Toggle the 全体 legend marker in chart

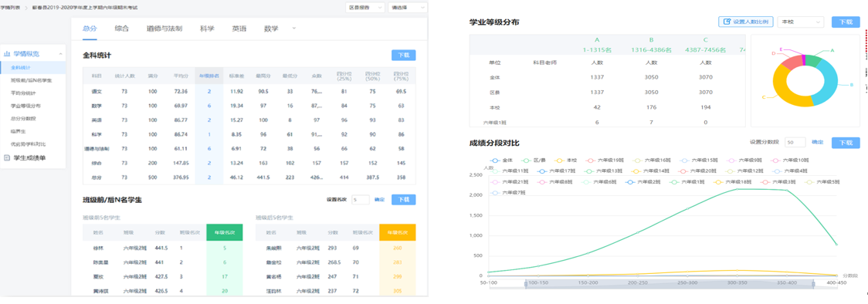coord(496,160)
